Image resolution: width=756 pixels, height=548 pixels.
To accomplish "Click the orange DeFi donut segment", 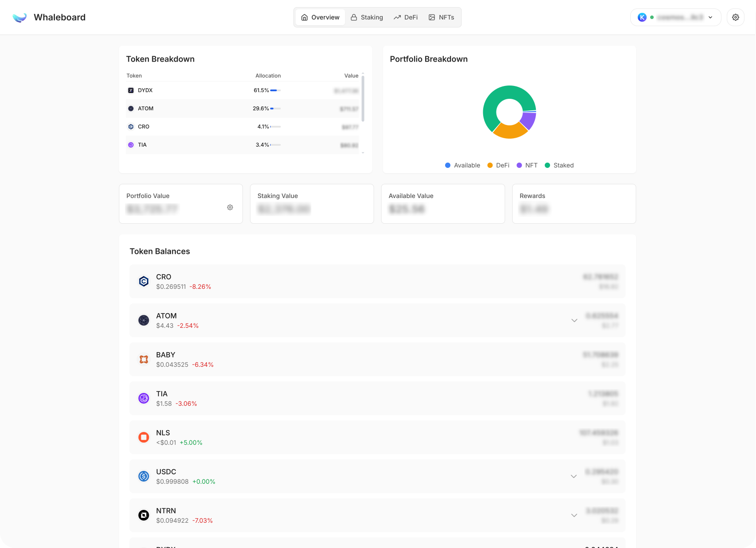I will pos(510,132).
